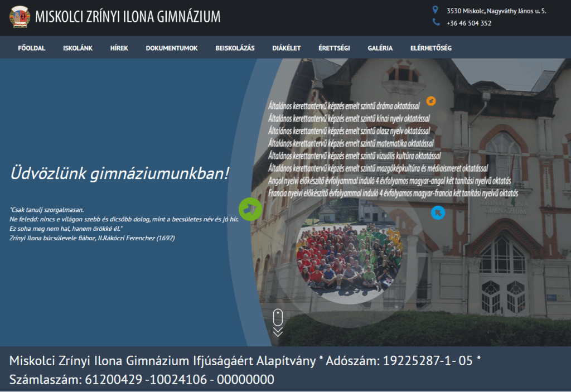Open the Iskolánk menu
This screenshot has height=392, width=571.
[x=78, y=48]
